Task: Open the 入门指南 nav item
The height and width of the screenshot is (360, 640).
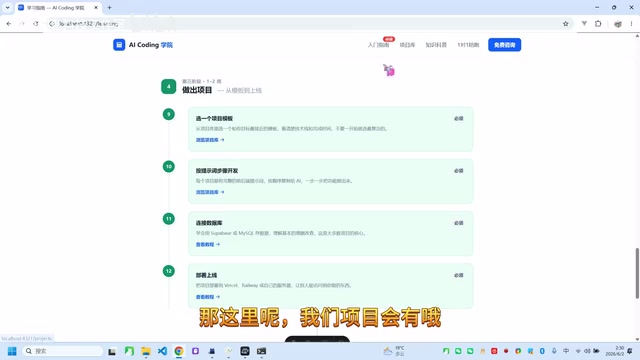Action: pos(378,45)
